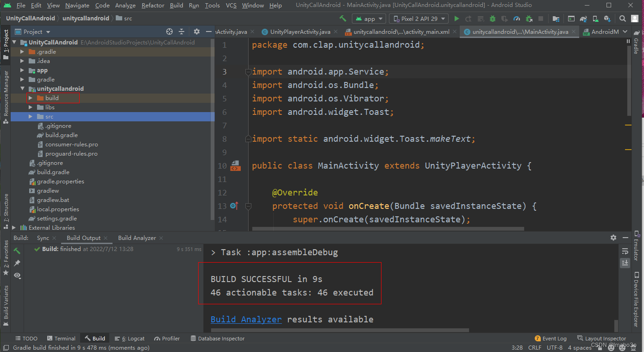This screenshot has width=644, height=352.
Task: Click Apply Changes and Restart Activity icon
Action: point(469,19)
